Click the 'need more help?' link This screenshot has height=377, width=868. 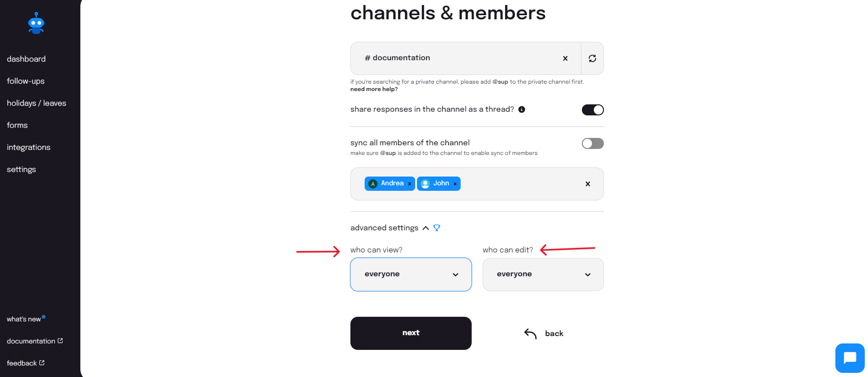pos(373,89)
